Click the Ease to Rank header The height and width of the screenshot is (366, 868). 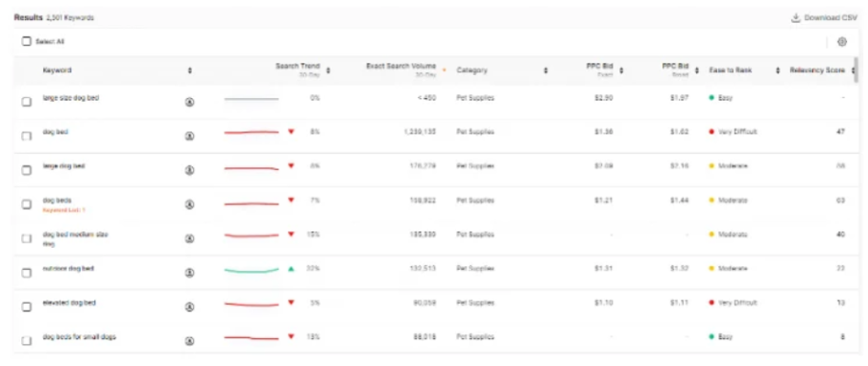pos(730,70)
